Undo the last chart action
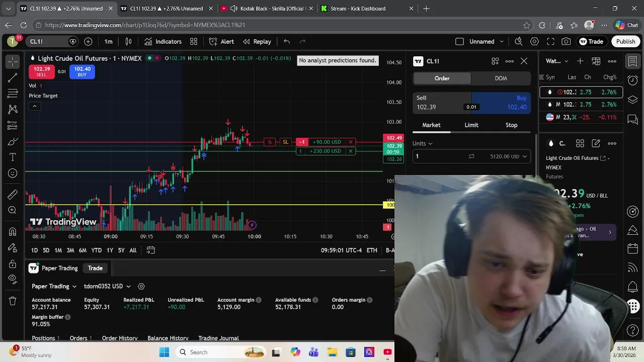The image size is (644, 362). point(287,42)
